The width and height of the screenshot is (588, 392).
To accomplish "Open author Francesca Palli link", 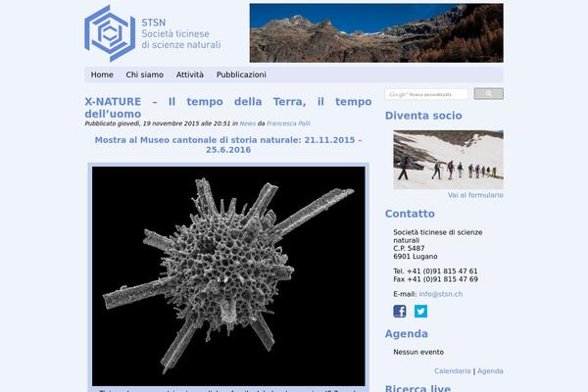I will point(288,123).
